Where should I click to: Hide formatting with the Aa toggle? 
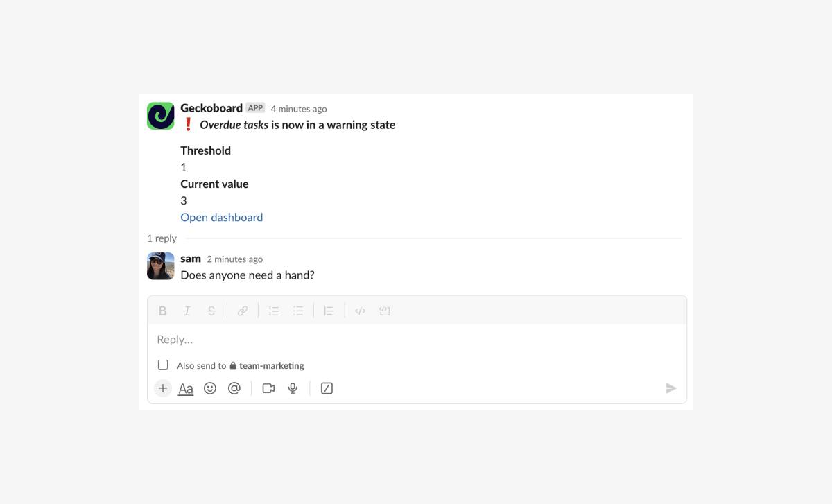pyautogui.click(x=186, y=389)
